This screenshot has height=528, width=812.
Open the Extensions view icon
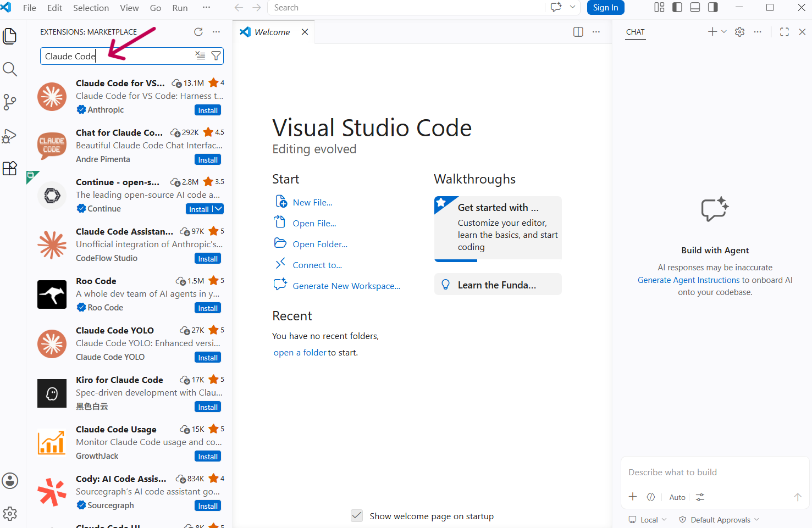[10, 168]
